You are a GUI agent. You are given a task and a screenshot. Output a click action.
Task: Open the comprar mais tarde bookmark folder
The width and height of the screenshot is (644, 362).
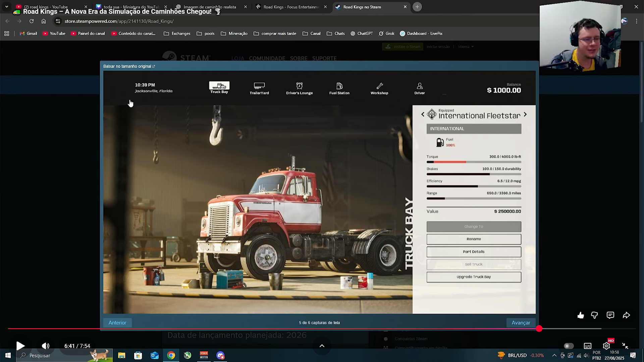[275, 34]
